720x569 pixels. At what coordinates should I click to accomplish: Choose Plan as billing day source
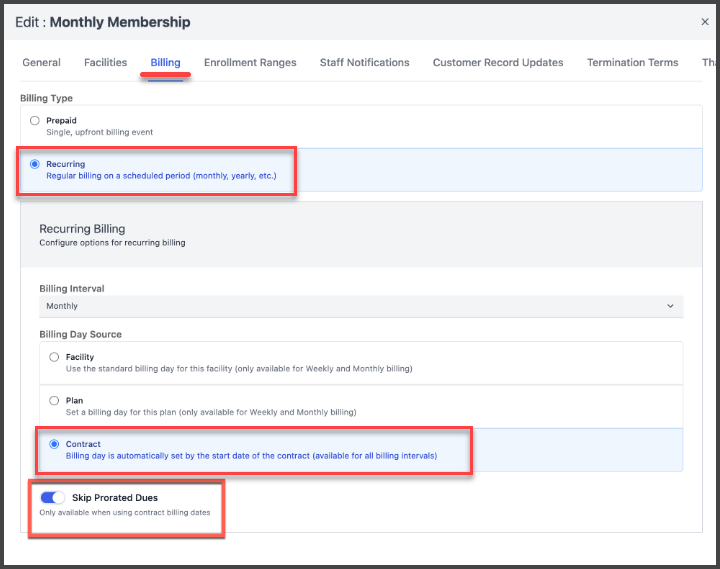54,401
